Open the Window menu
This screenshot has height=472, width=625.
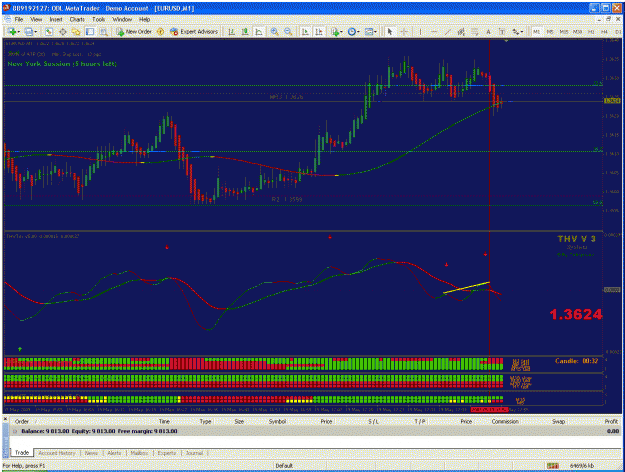(122, 19)
